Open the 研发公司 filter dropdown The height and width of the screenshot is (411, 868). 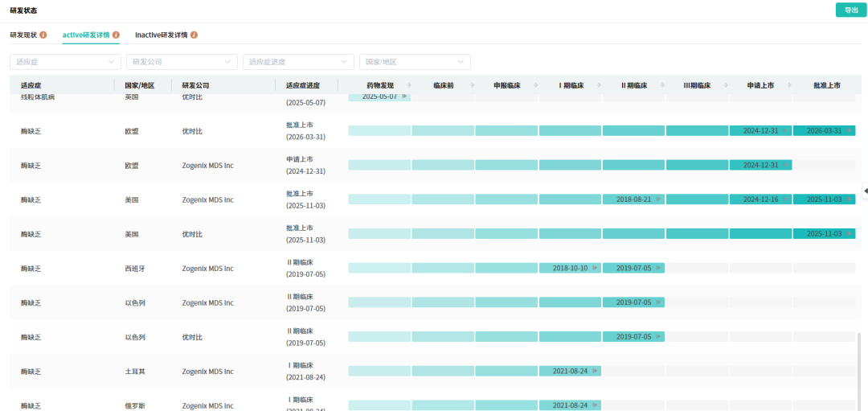[182, 62]
